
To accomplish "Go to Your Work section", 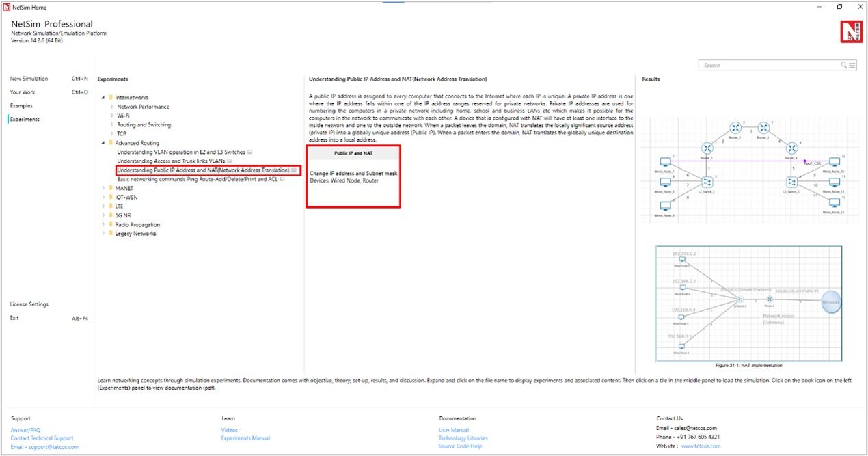I will 23,92.
